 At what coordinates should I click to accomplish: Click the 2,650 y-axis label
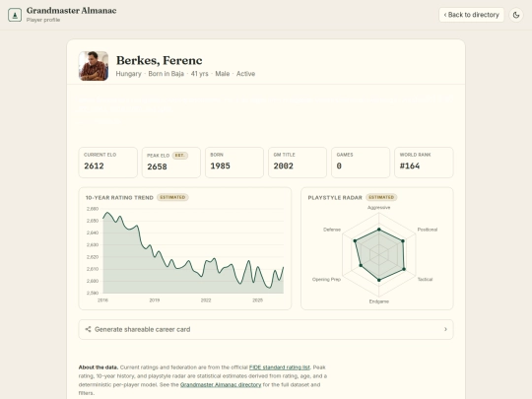93,221
